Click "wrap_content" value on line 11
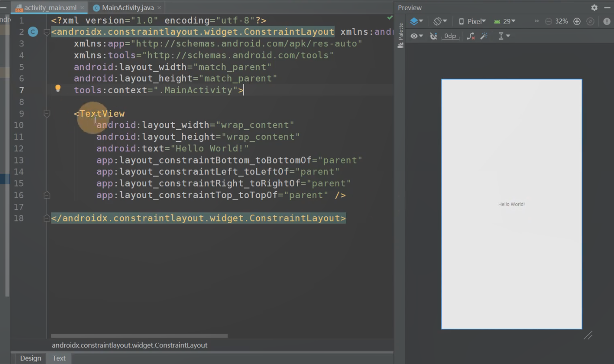 point(261,137)
